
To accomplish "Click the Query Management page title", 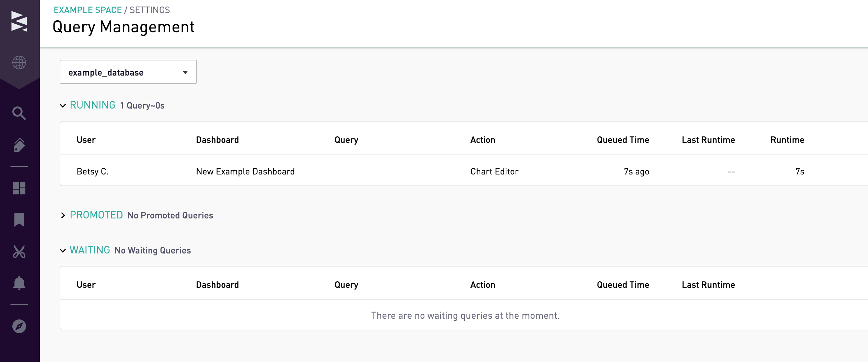I will pyautogui.click(x=124, y=27).
